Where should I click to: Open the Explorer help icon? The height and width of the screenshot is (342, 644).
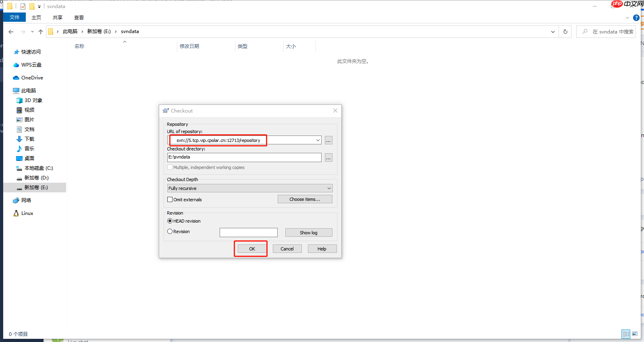coord(636,18)
